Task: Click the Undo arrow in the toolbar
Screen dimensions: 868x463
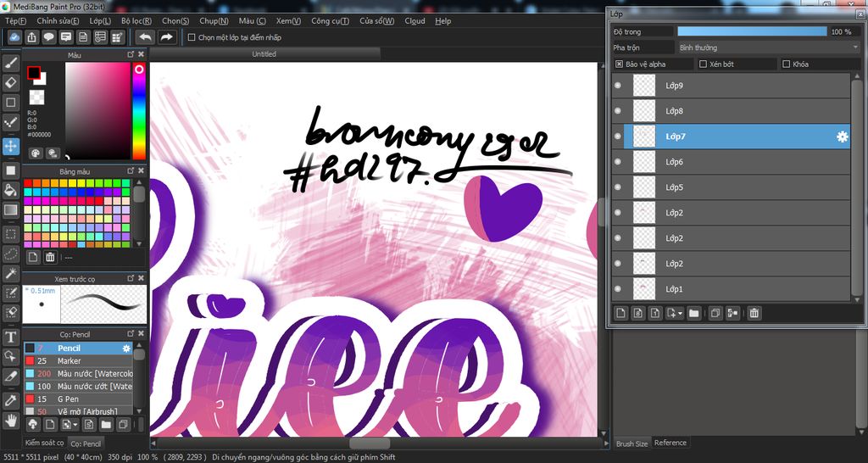Action: pos(146,37)
